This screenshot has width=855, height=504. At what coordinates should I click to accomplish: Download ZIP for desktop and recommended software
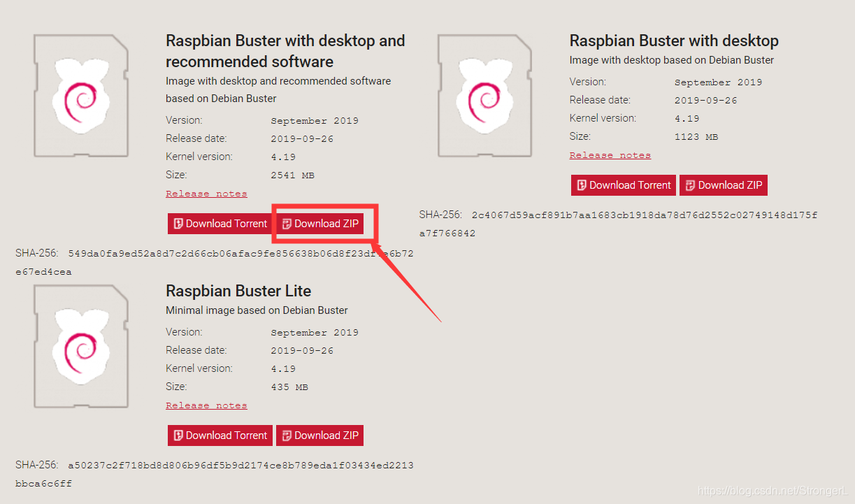coord(320,224)
